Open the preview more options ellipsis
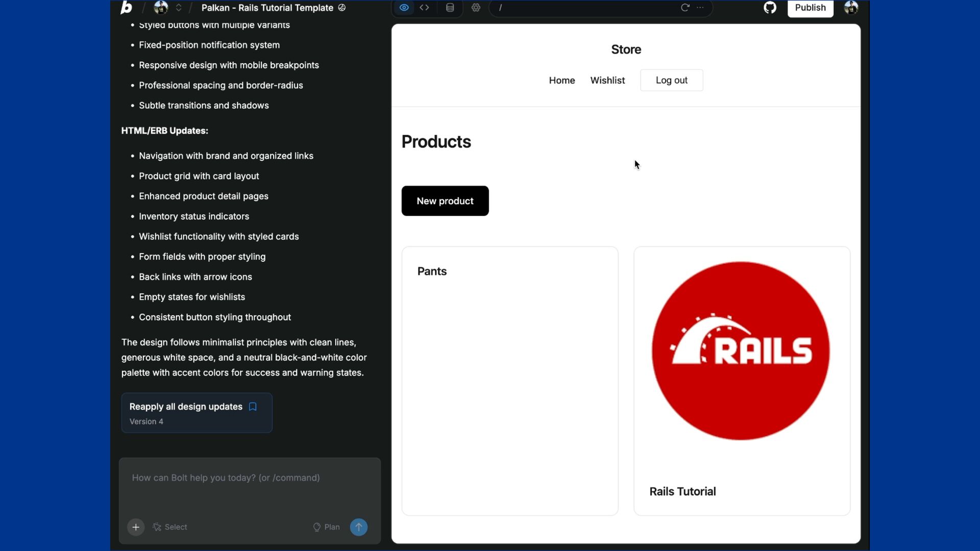The image size is (980, 551). (x=700, y=8)
